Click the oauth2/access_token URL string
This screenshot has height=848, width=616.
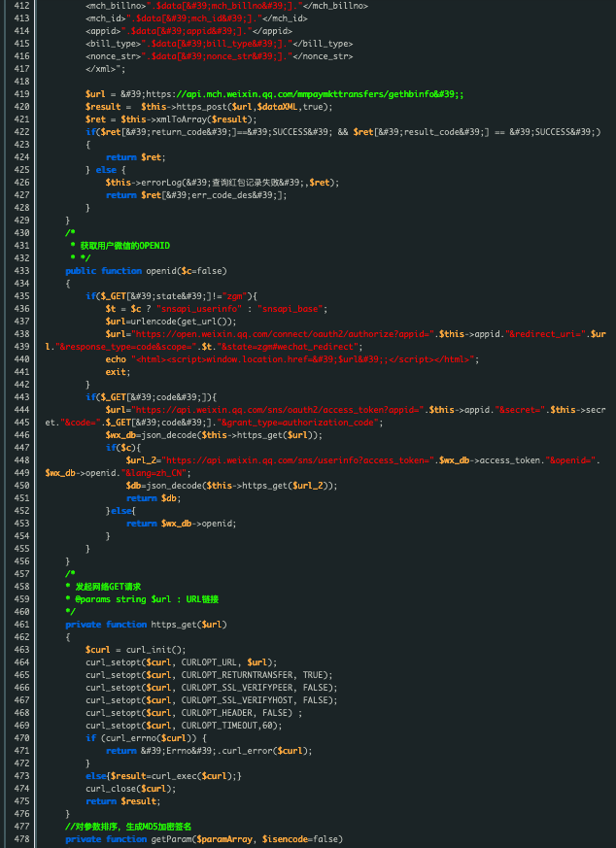tap(279, 410)
